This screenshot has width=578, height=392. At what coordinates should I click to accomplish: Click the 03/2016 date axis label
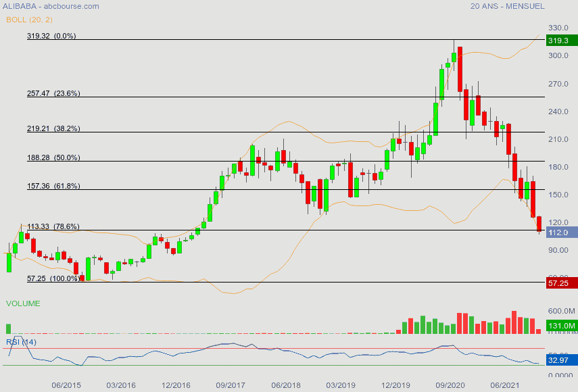pyautogui.click(x=121, y=385)
